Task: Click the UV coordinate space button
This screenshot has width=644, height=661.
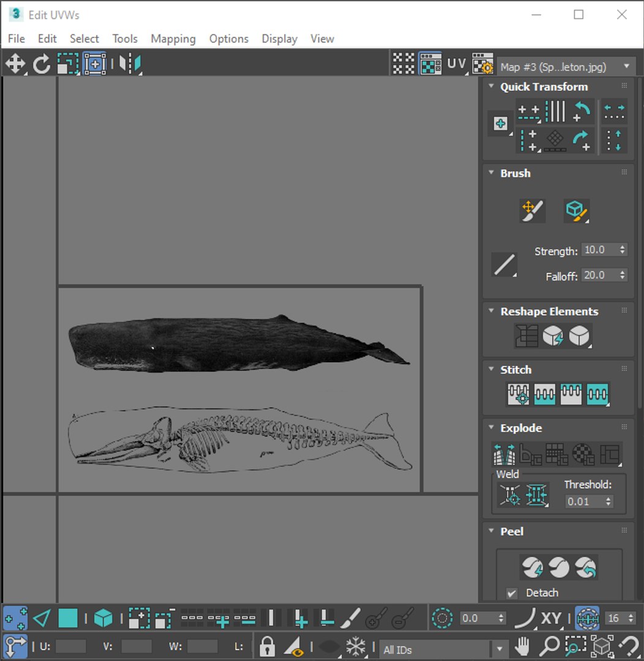Action: (x=457, y=64)
